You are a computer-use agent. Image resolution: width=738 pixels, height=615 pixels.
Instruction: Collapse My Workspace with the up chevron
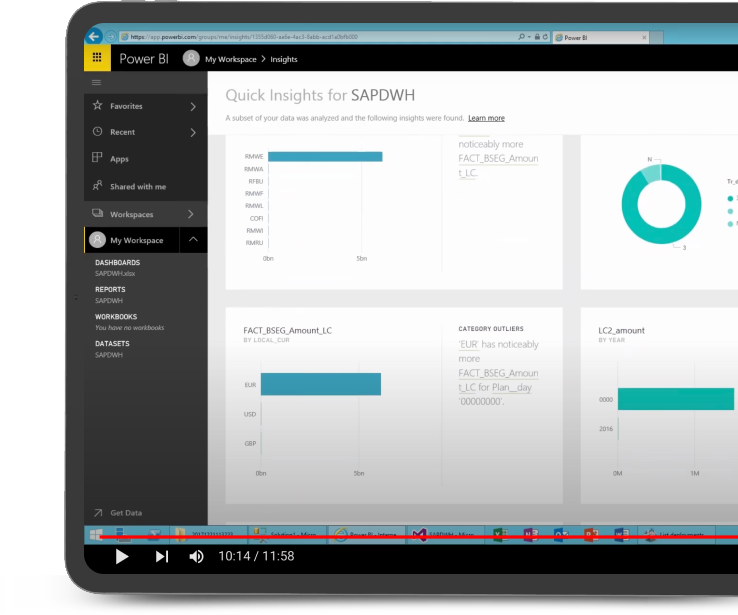click(x=193, y=240)
